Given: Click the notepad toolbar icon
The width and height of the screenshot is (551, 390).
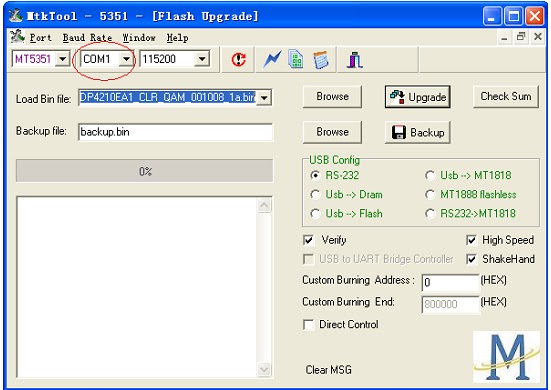Looking at the screenshot, I should coord(320,60).
